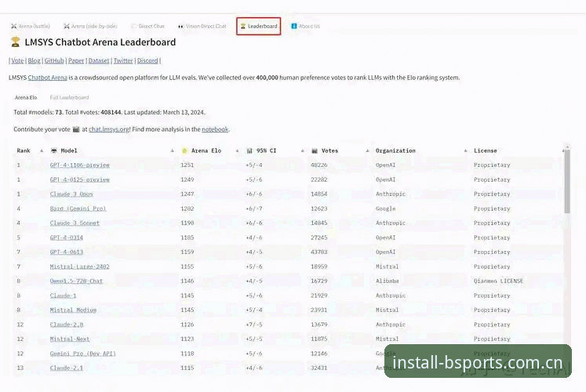Open the Paper link
The height and width of the screenshot is (392, 586).
[x=76, y=60]
